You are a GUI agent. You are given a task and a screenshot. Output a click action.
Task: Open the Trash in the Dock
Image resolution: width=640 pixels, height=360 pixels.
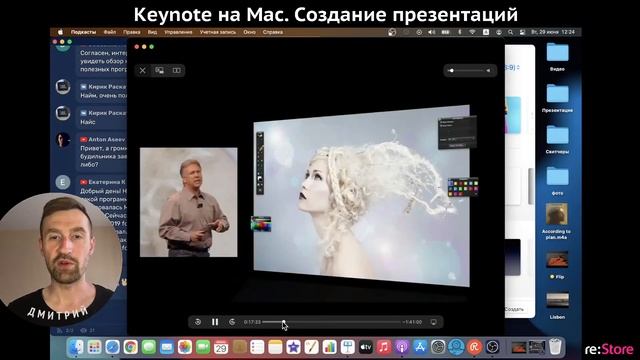(x=555, y=347)
